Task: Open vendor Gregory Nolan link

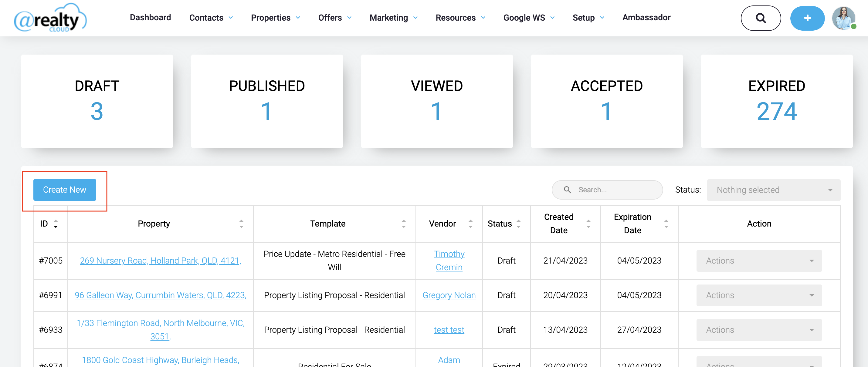Action: [449, 295]
